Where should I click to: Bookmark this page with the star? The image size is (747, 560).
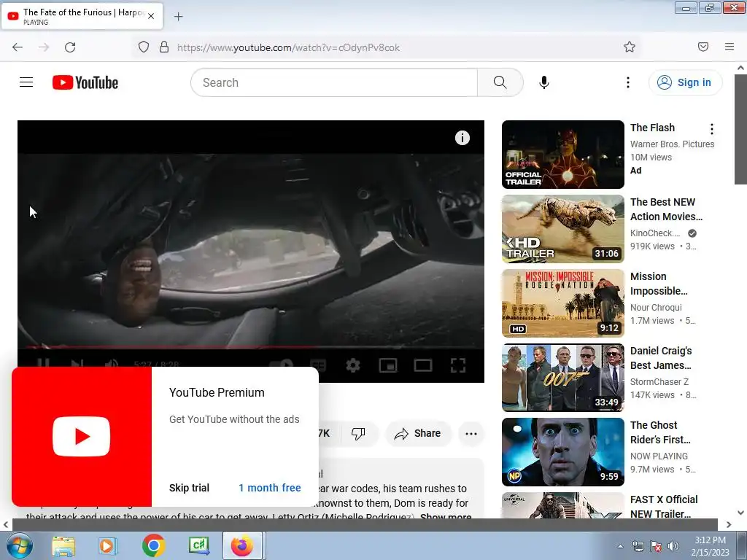(630, 47)
